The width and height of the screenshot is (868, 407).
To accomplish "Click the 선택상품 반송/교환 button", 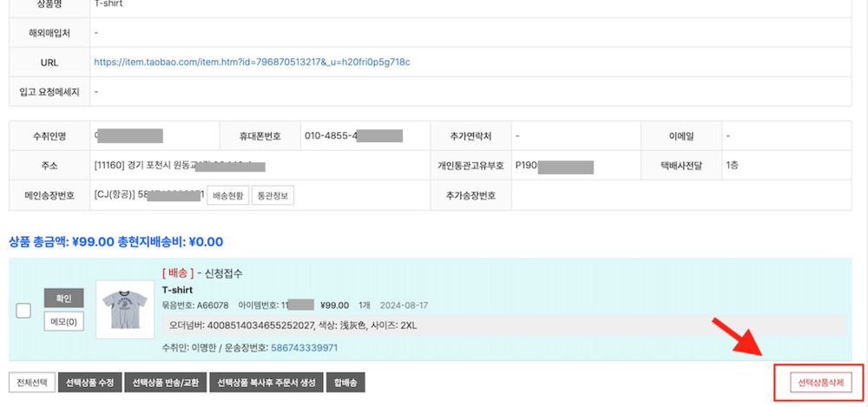I will [x=166, y=382].
